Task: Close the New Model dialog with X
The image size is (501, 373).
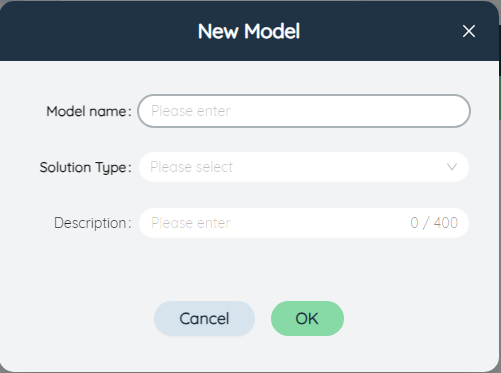Action: [x=469, y=31]
